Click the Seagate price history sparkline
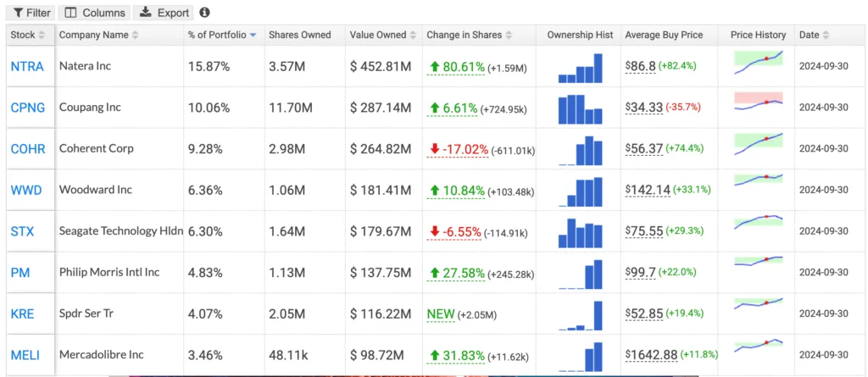Image resolution: width=868 pixels, height=377 pixels. click(759, 222)
